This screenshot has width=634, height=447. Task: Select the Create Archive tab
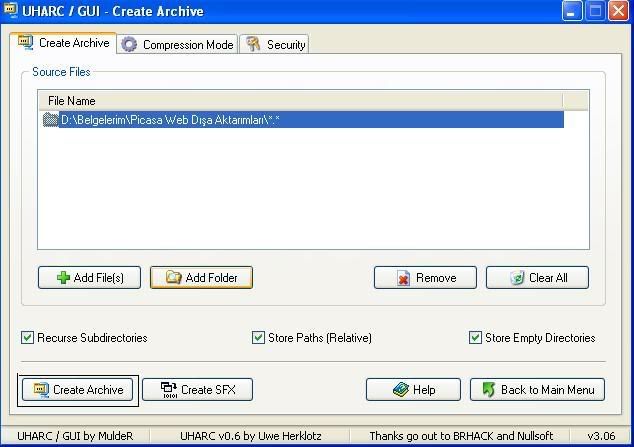pos(63,43)
